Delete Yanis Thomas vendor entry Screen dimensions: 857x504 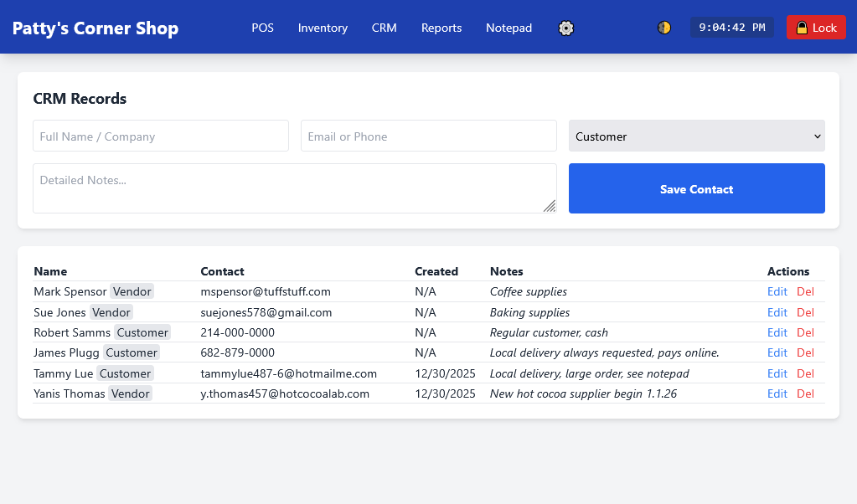(x=805, y=393)
